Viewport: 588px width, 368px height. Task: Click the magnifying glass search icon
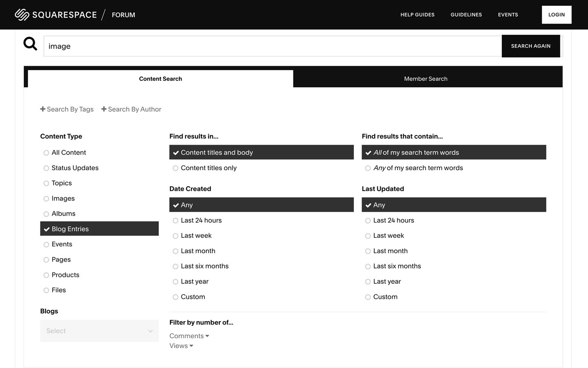click(x=30, y=43)
